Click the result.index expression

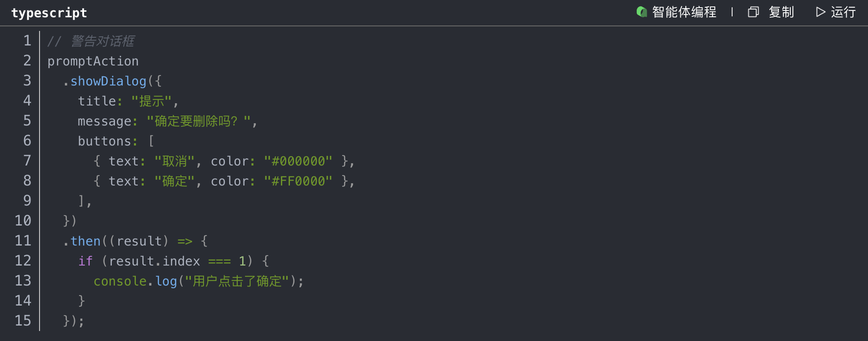click(155, 261)
